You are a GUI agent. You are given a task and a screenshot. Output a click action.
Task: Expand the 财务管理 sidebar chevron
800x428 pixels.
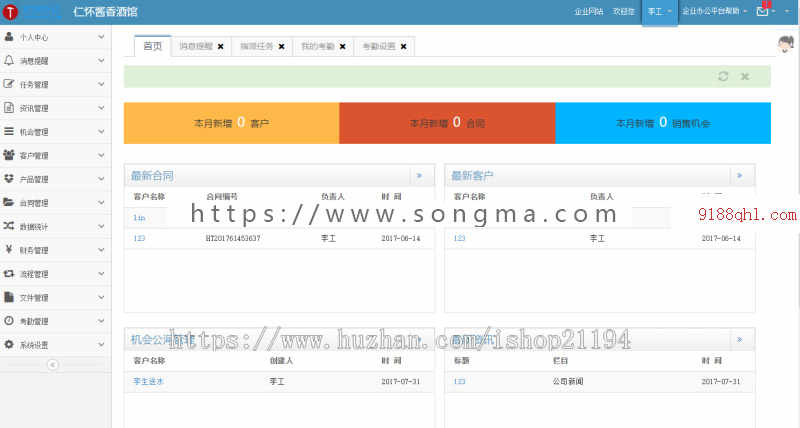click(101, 249)
